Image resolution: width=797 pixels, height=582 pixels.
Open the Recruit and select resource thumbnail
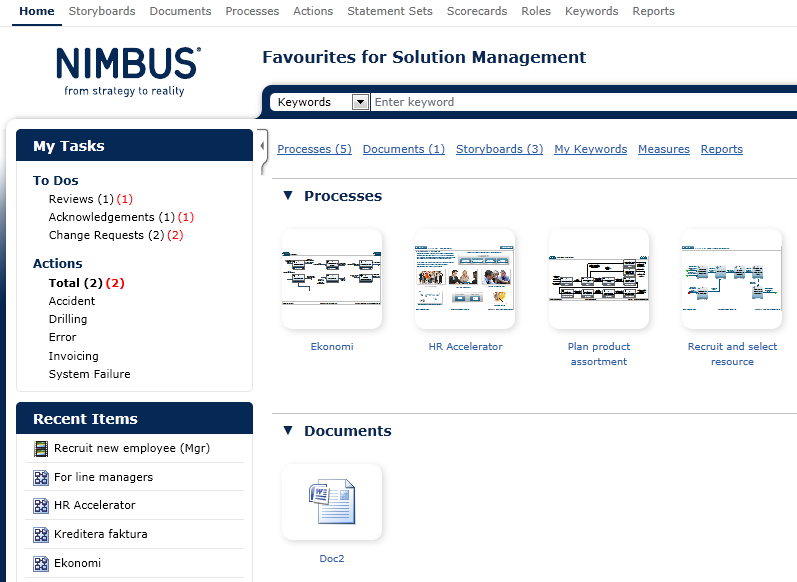click(732, 279)
